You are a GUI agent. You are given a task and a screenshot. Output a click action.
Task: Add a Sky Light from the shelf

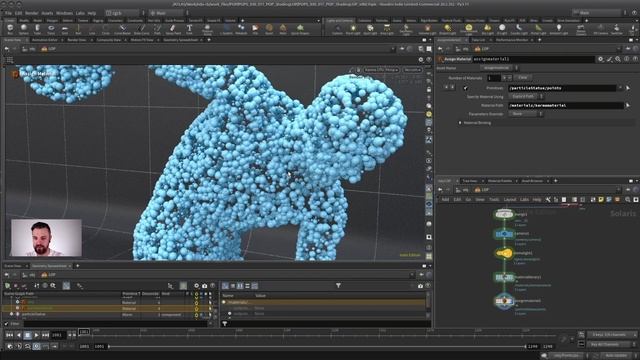(487, 29)
